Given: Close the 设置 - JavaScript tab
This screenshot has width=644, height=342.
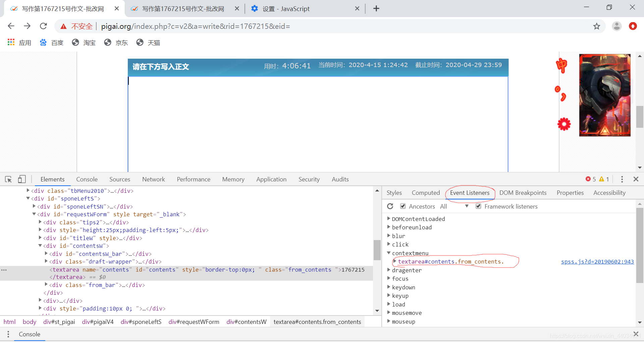Looking at the screenshot, I should (357, 8).
